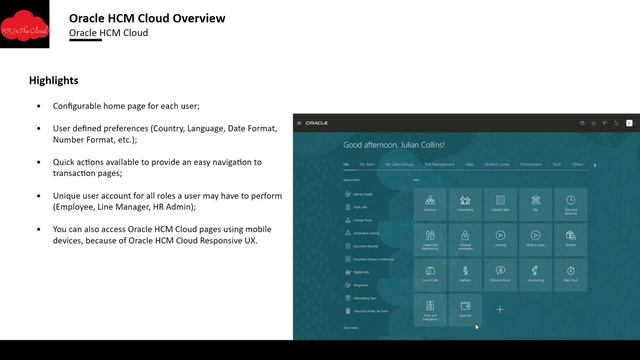Image resolution: width=640 pixels, height=360 pixels.
Task: Open the What to Learn tile
Action: coord(536,239)
